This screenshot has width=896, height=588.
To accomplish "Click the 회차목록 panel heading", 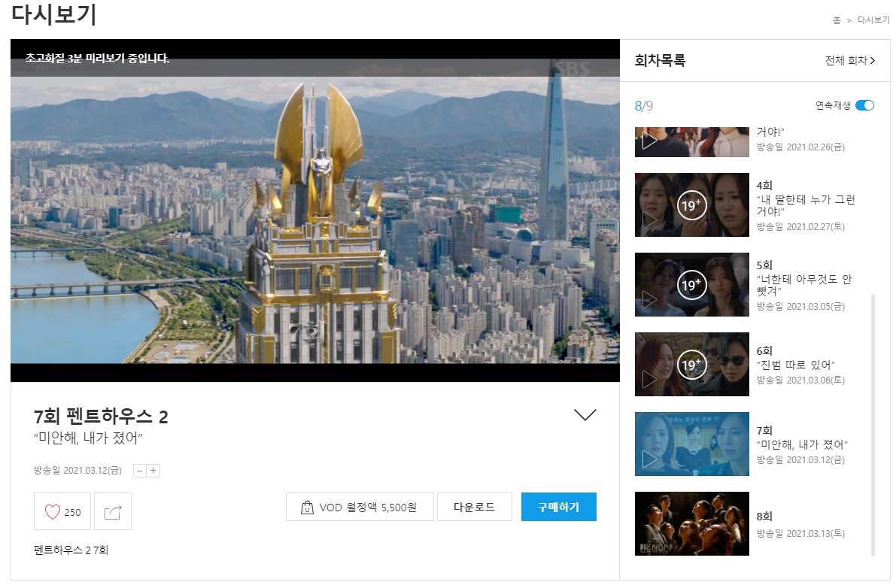I will 660,60.
